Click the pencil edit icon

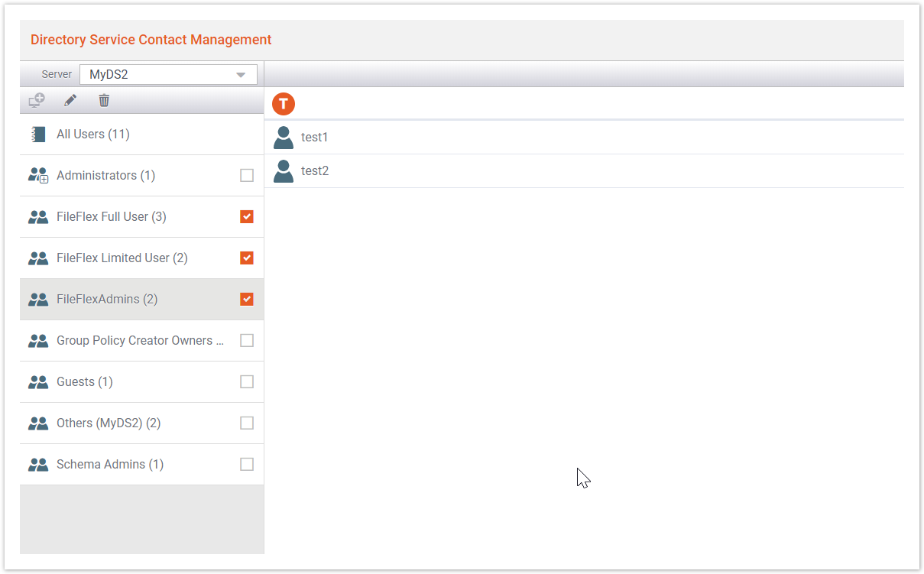[x=70, y=100]
